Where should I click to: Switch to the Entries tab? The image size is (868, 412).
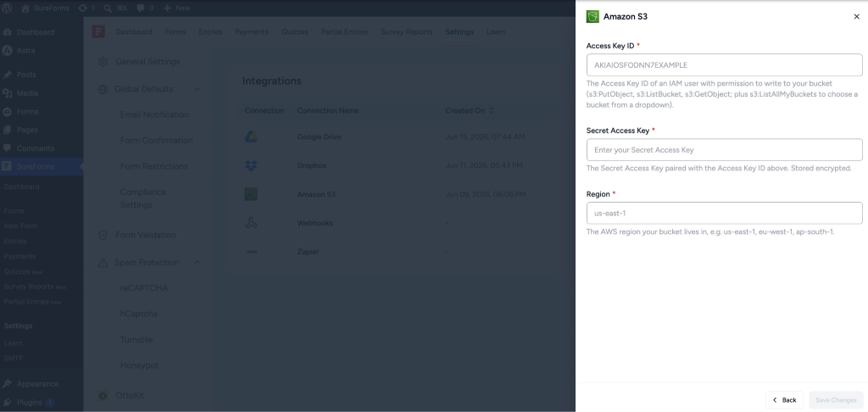(x=210, y=31)
